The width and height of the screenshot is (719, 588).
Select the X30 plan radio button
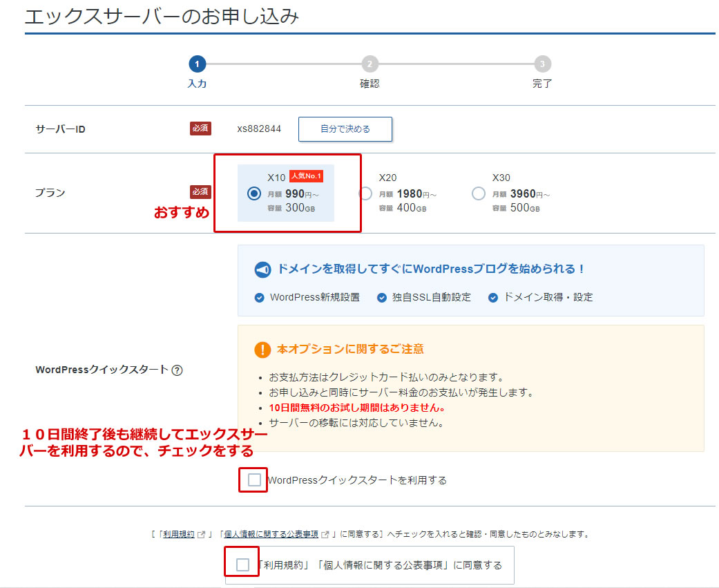coord(478,193)
